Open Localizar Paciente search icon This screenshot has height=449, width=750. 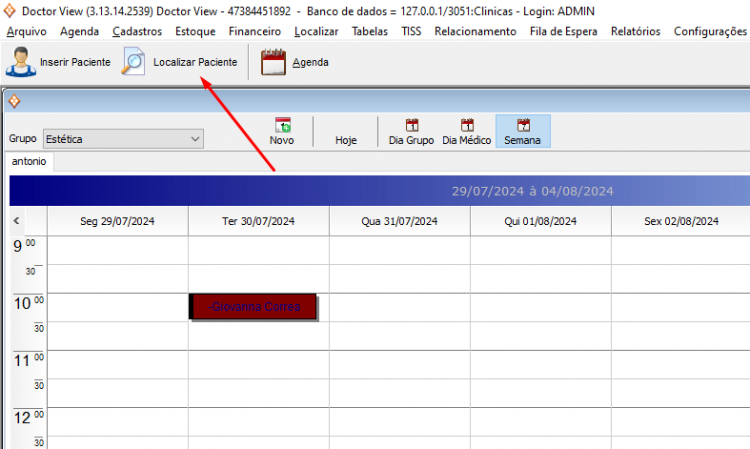(133, 62)
